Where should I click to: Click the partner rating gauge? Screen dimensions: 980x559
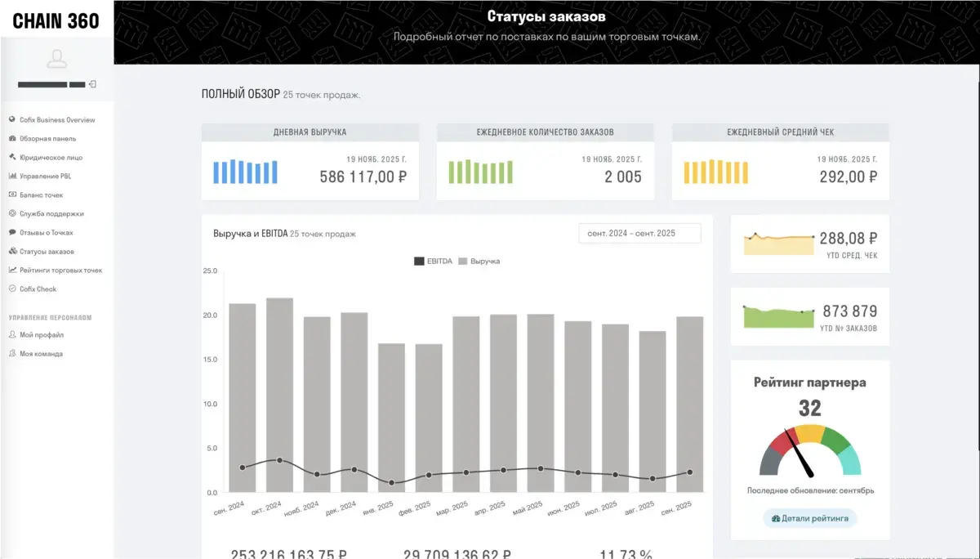pyautogui.click(x=810, y=451)
